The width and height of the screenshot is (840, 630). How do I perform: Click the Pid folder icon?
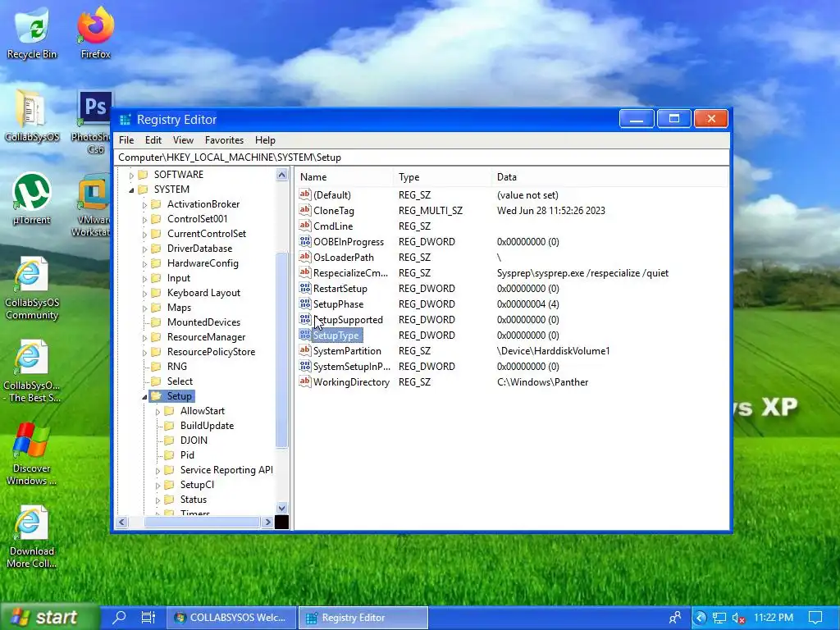[x=169, y=454]
